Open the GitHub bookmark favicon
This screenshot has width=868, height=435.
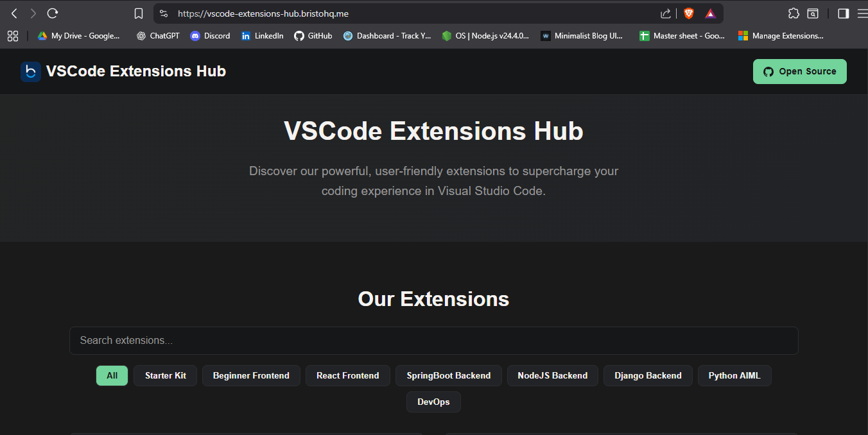click(x=299, y=36)
